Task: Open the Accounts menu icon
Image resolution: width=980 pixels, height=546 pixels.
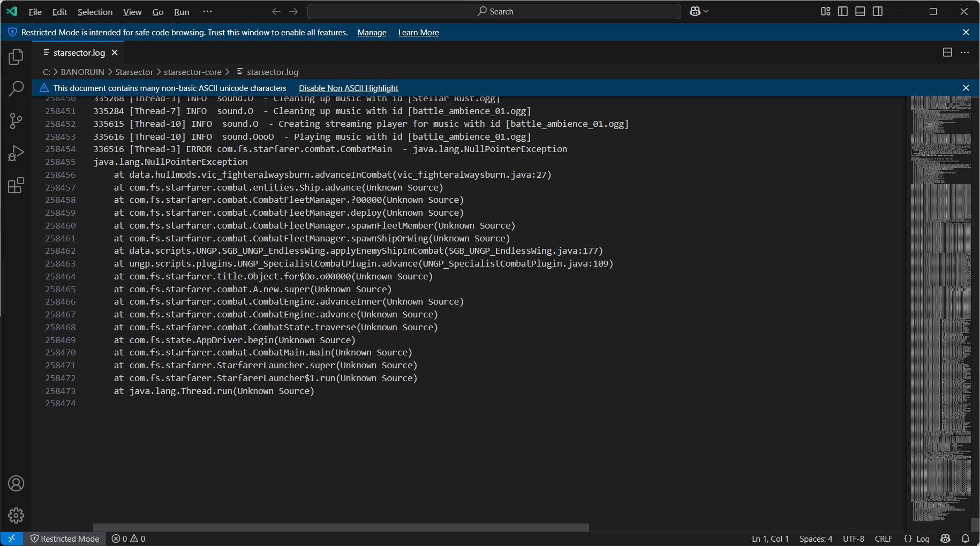Action: click(16, 483)
